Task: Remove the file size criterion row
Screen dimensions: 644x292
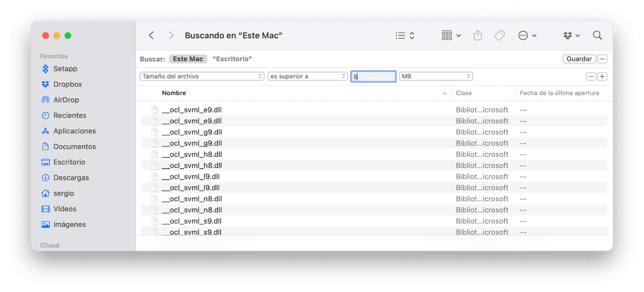Action: (x=591, y=76)
